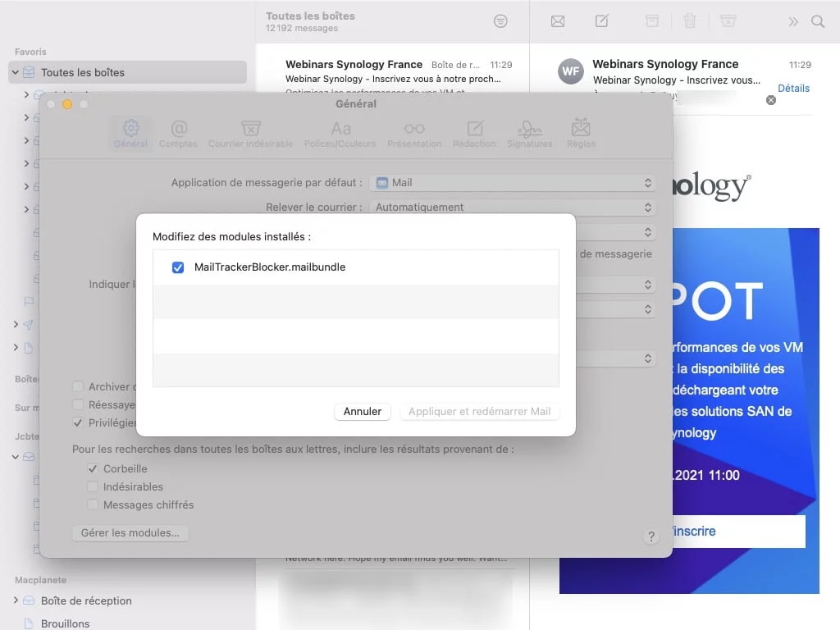Dismiss the banner with the small x icon

click(x=771, y=100)
